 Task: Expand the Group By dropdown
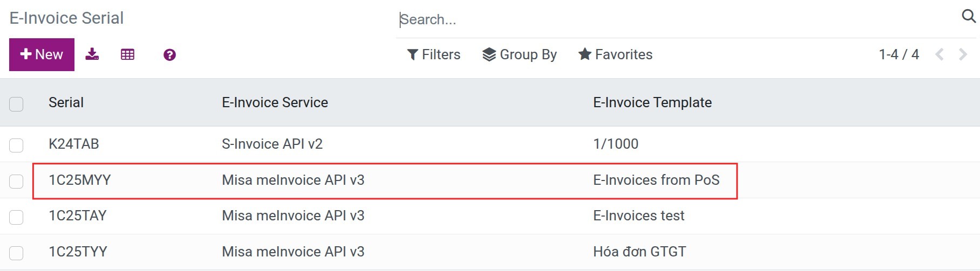[x=519, y=54]
